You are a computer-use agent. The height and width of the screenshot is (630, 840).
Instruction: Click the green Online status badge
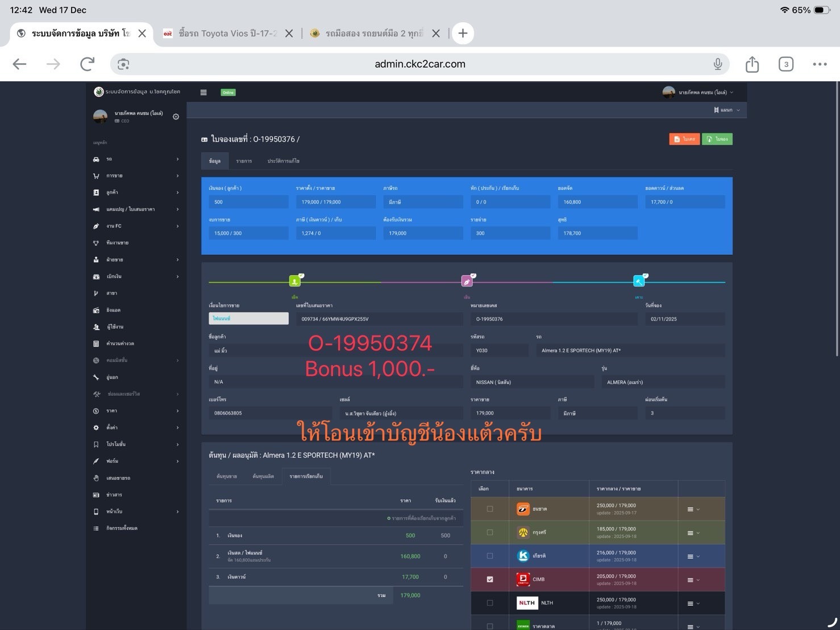pos(228,92)
